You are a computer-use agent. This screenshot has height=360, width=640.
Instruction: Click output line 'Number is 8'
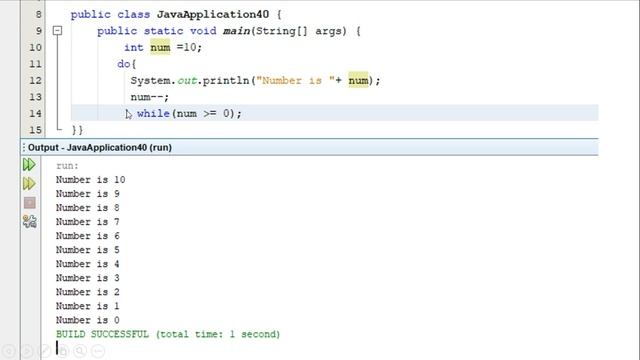coord(88,208)
